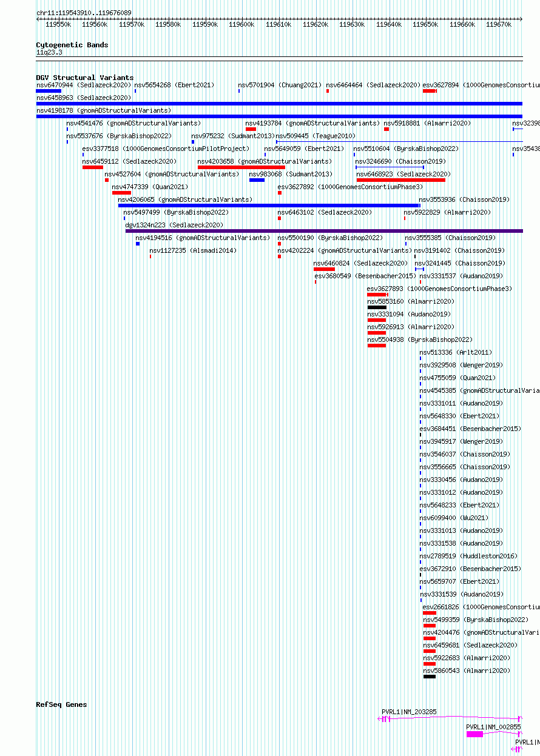Click red bar under nsv4203658

241,167
